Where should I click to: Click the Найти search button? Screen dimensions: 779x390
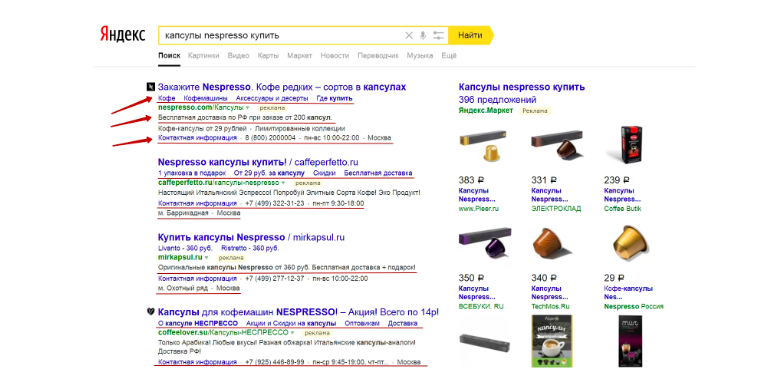point(471,35)
